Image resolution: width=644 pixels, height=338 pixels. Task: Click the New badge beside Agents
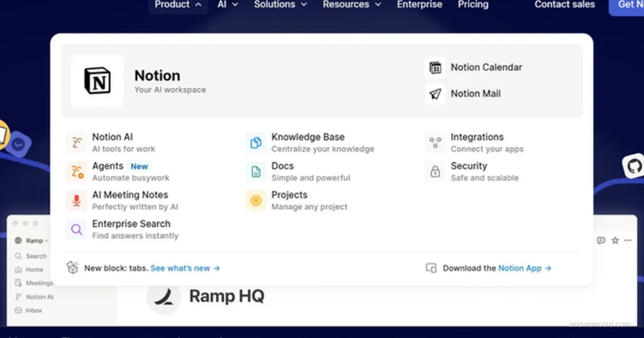(x=139, y=166)
